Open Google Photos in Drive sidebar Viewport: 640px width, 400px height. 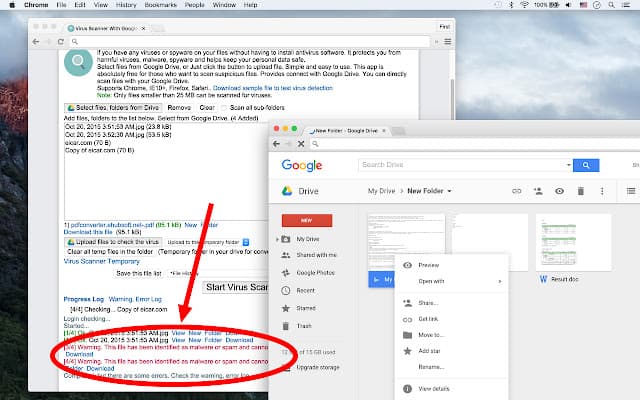(315, 273)
